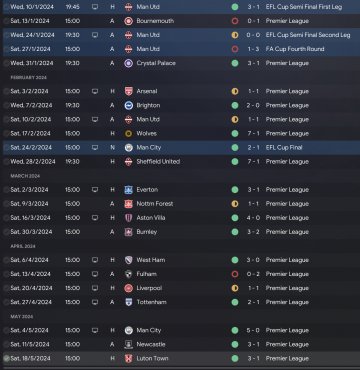Screen dimensions: 360x370
Task: Click FA Cup Fourth Round competition text
Action: tap(295, 49)
